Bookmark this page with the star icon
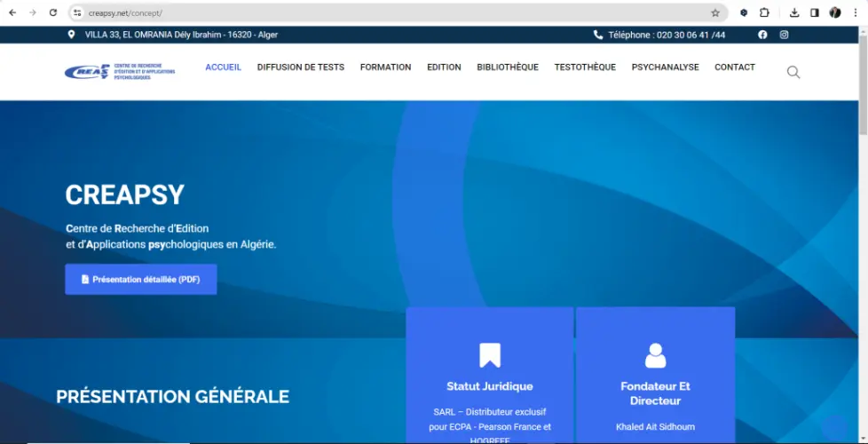Viewport: 868px width, 444px height. point(715,12)
